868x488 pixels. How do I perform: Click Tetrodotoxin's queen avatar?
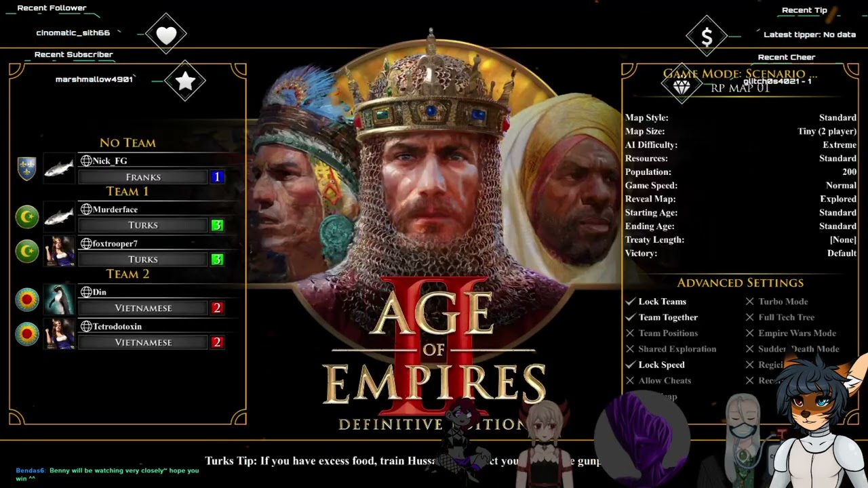pos(59,334)
